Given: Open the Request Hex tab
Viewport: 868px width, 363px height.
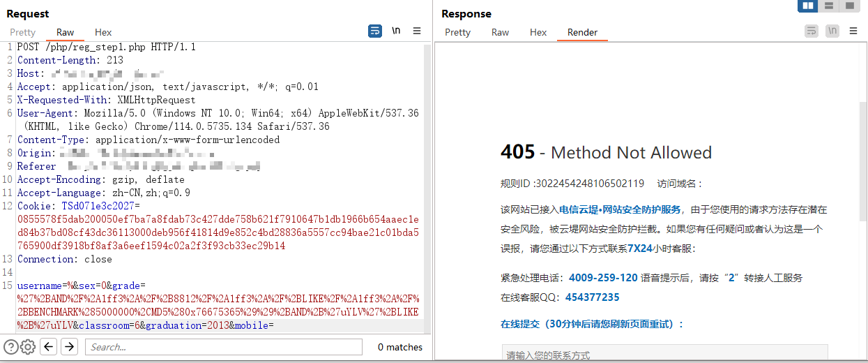Looking at the screenshot, I should 103,32.
